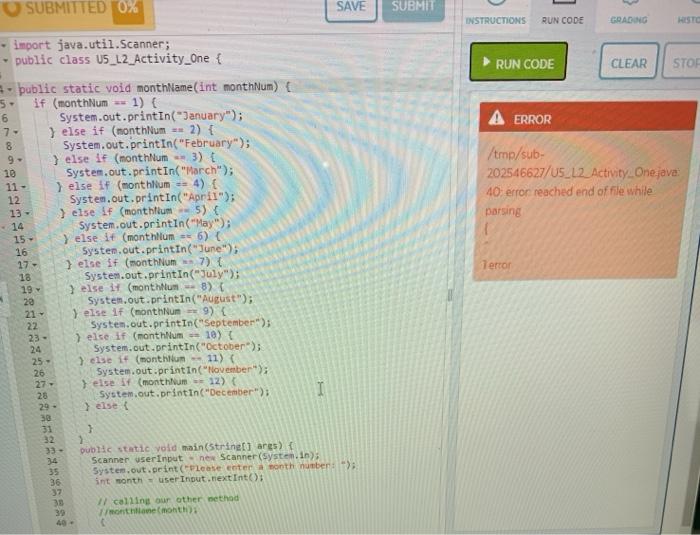The image size is (700, 535).
Task: Collapse the else-if block at line 17
Action: coord(35,265)
